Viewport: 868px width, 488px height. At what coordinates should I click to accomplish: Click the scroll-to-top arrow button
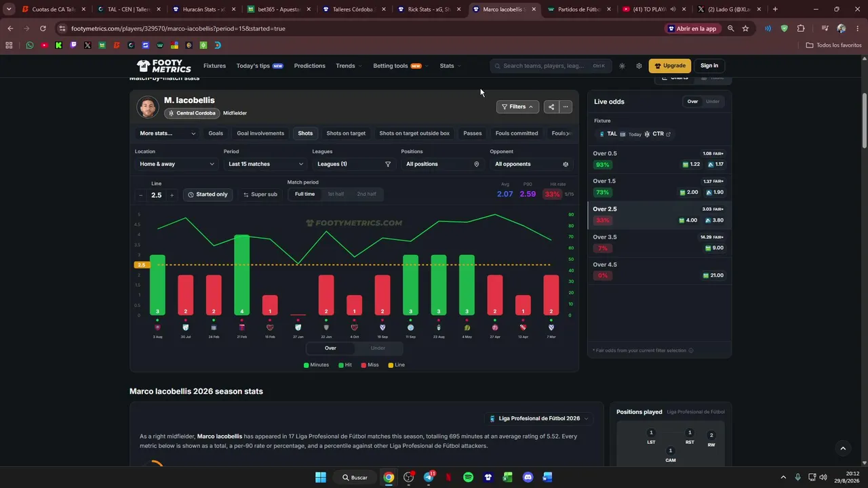point(843,448)
